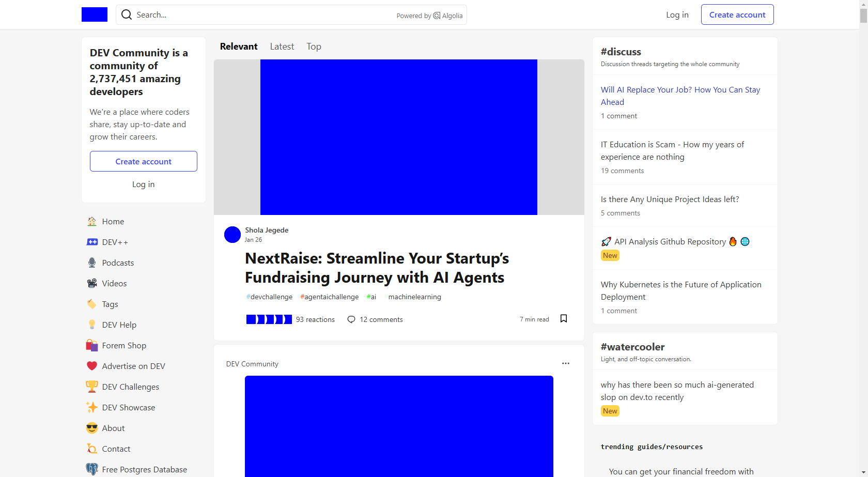Open 'Is there Any Unique Project Ideas left?'
This screenshot has height=477, width=868.
[670, 199]
